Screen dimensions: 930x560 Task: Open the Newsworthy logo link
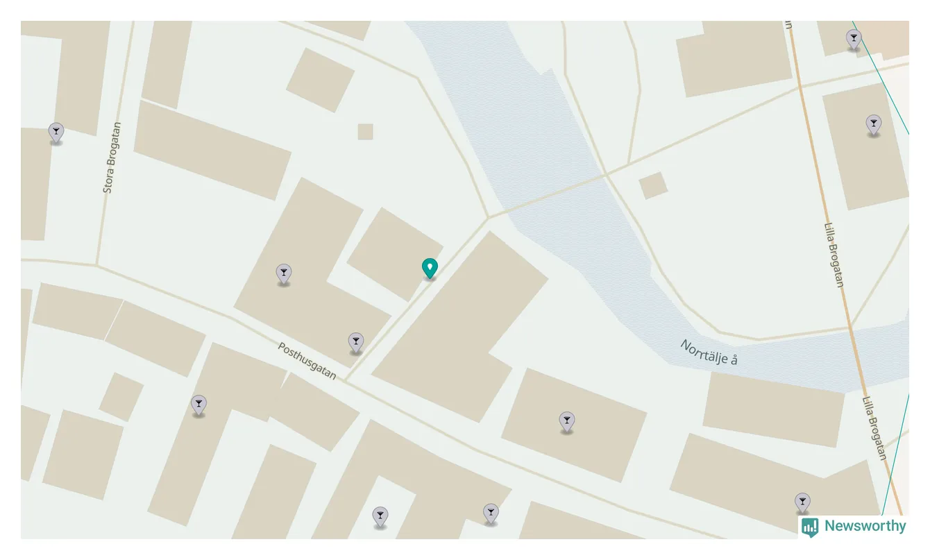(854, 527)
